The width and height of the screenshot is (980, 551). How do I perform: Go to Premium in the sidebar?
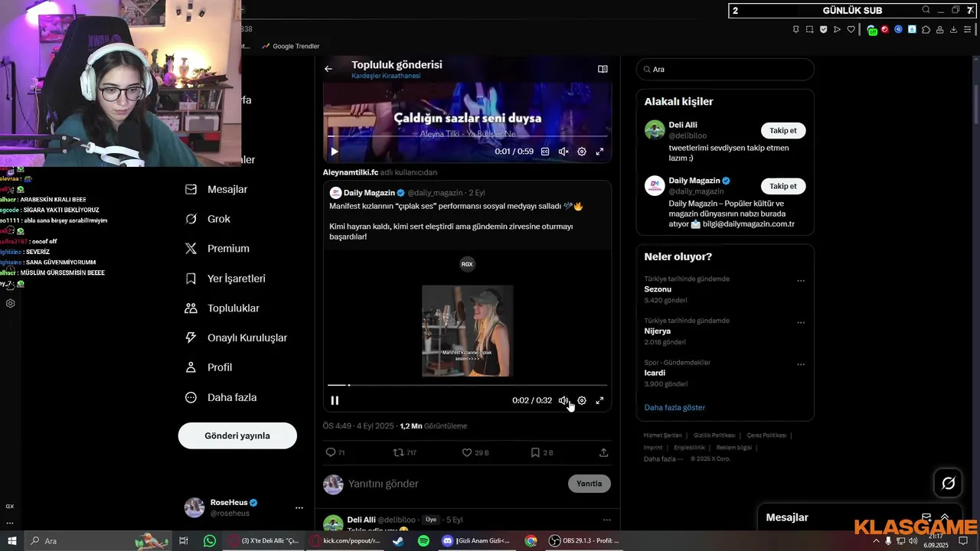click(x=218, y=249)
